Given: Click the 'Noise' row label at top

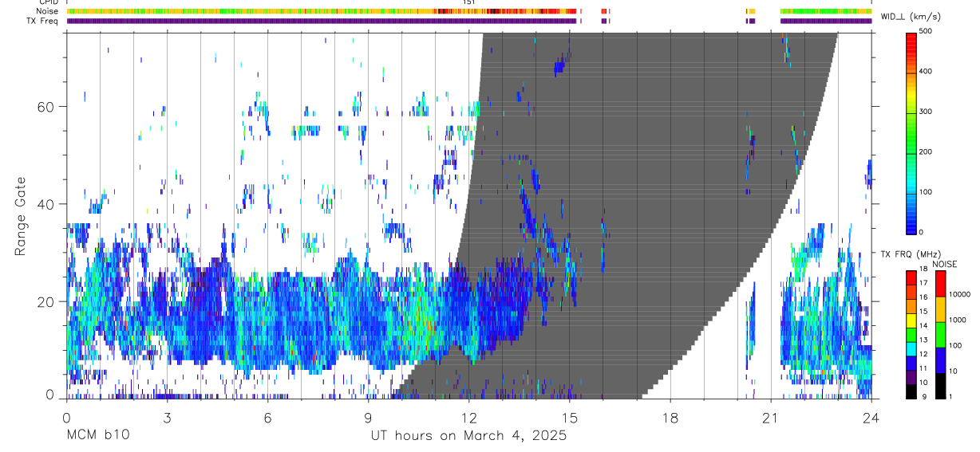Looking at the screenshot, I should point(47,11).
